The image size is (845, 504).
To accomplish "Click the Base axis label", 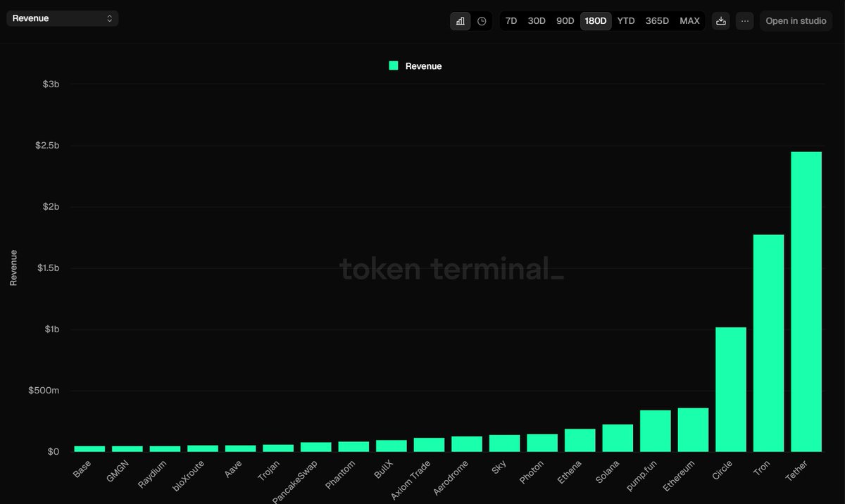I will tap(83, 468).
